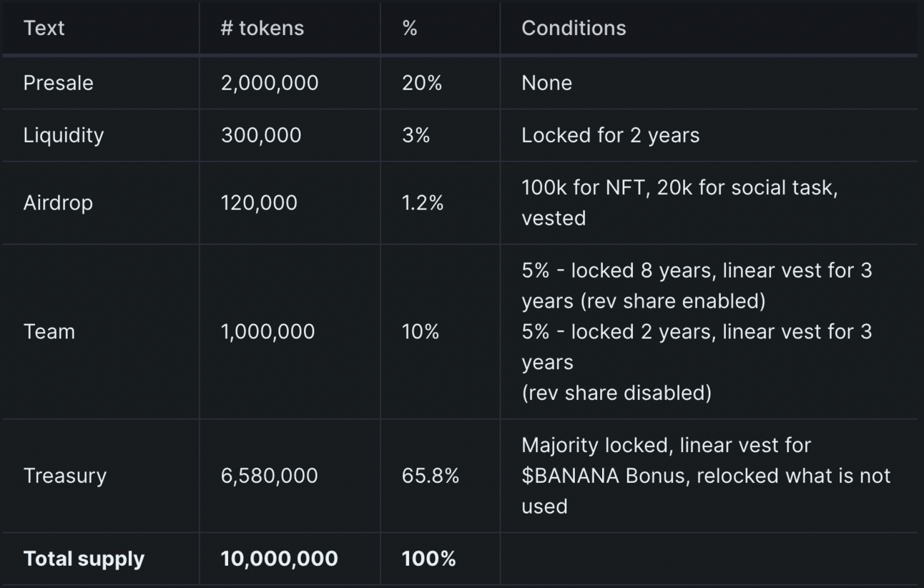Select the Treasury row label
Viewport: 924px width, 588px height.
[x=65, y=476]
